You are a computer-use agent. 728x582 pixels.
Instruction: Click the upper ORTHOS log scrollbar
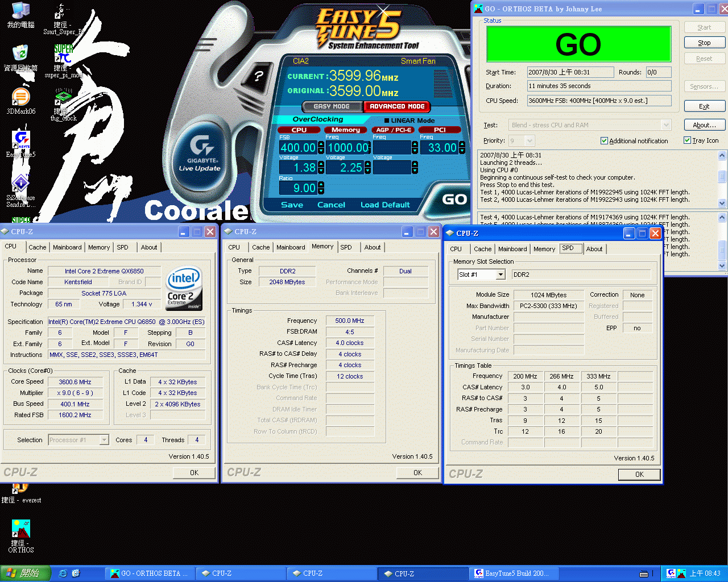pos(722,179)
